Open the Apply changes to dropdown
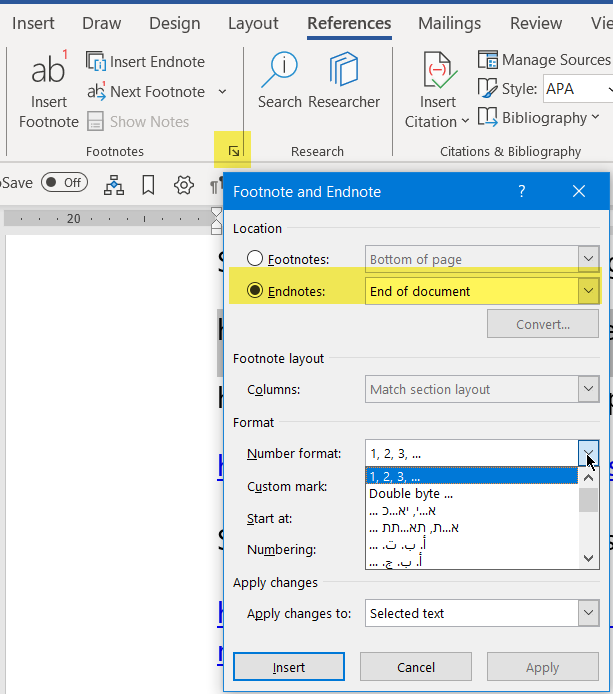The image size is (613, 694). click(588, 613)
